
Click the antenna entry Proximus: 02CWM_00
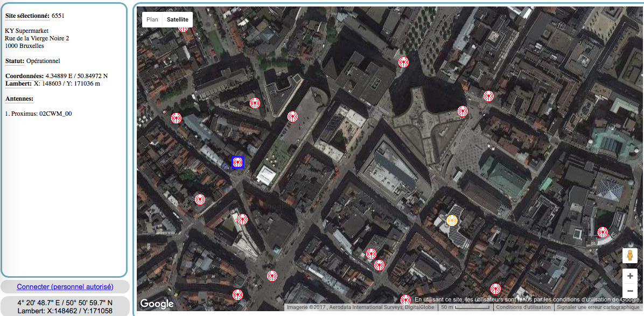click(39, 114)
